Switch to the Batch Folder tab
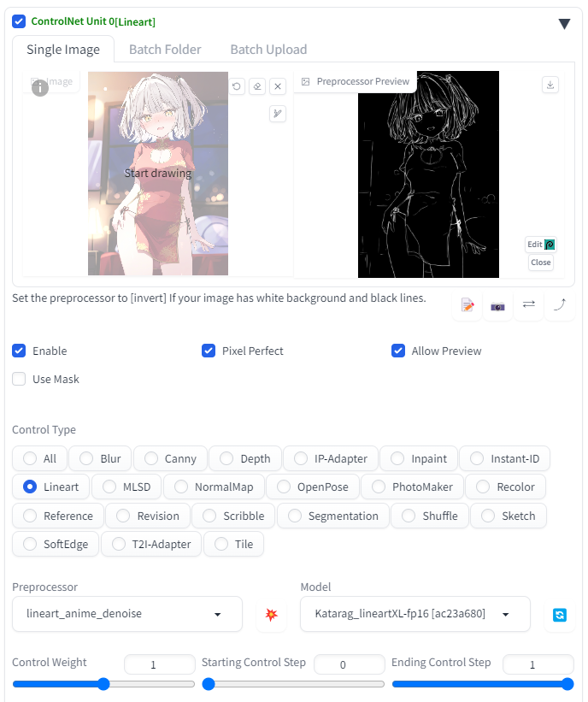Screen dimensions: 588x702 tap(165, 50)
